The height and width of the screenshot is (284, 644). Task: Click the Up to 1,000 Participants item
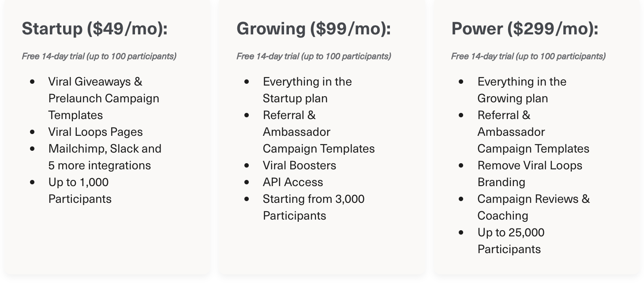[79, 191]
